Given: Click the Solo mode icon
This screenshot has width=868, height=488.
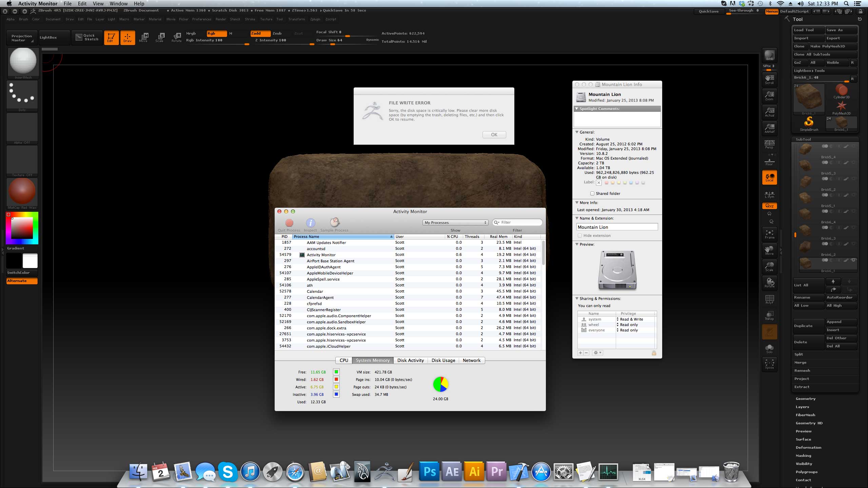Looking at the screenshot, I should [769, 349].
